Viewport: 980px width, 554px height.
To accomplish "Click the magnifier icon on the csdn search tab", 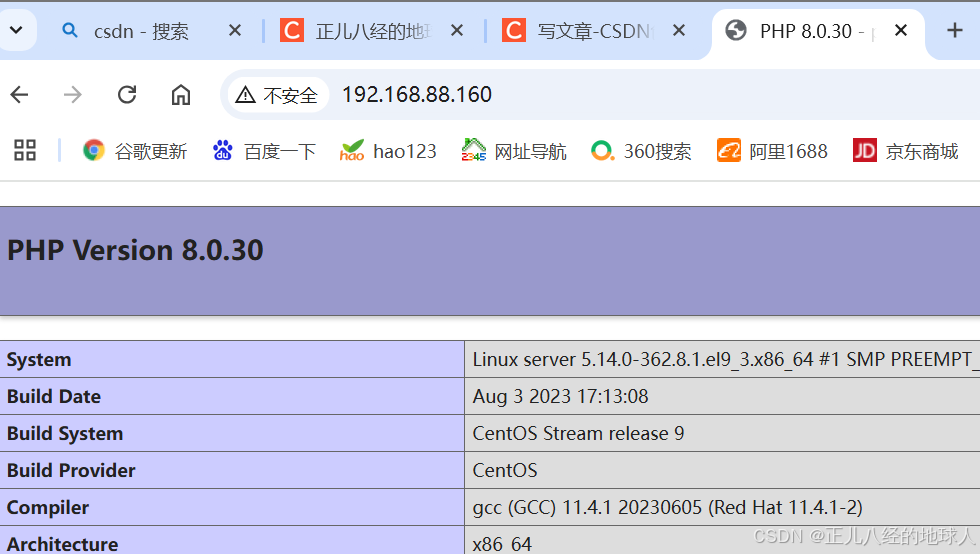I will (x=70, y=30).
